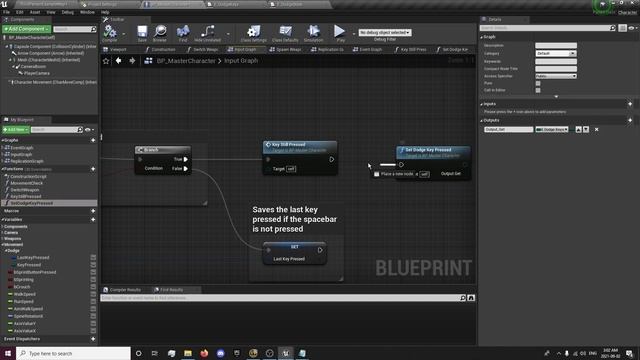Open the Compile options dropdown arrow

click(x=124, y=34)
